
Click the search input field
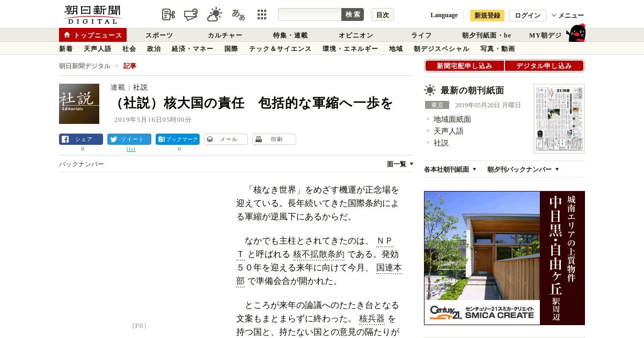[x=310, y=14]
